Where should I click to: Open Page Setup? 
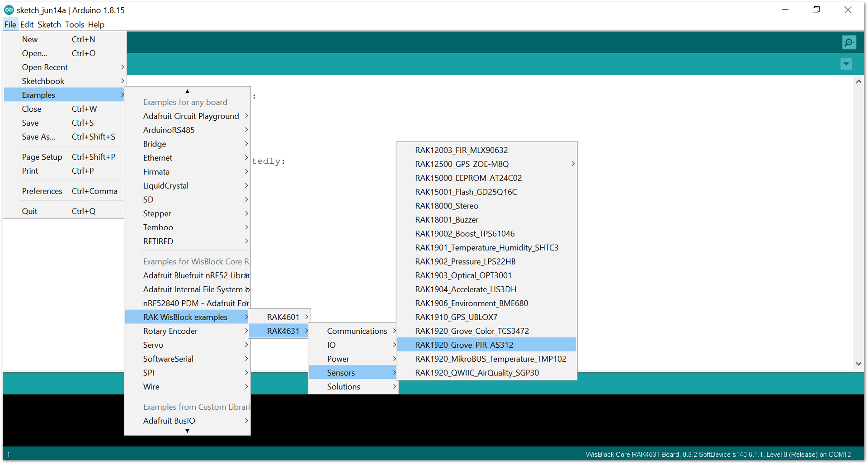(x=64, y=157)
